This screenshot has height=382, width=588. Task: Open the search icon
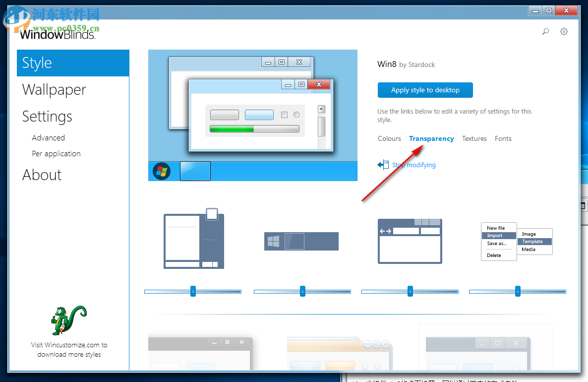[x=545, y=31]
